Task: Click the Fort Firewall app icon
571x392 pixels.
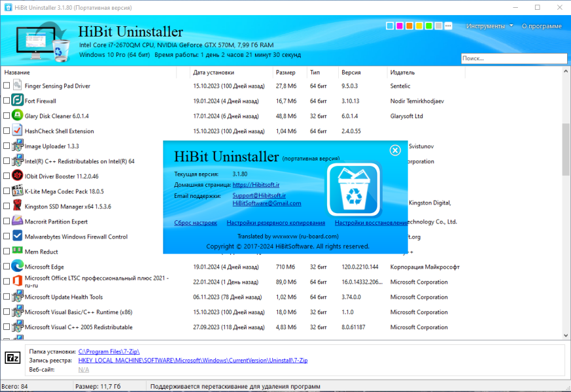Action: [17, 100]
